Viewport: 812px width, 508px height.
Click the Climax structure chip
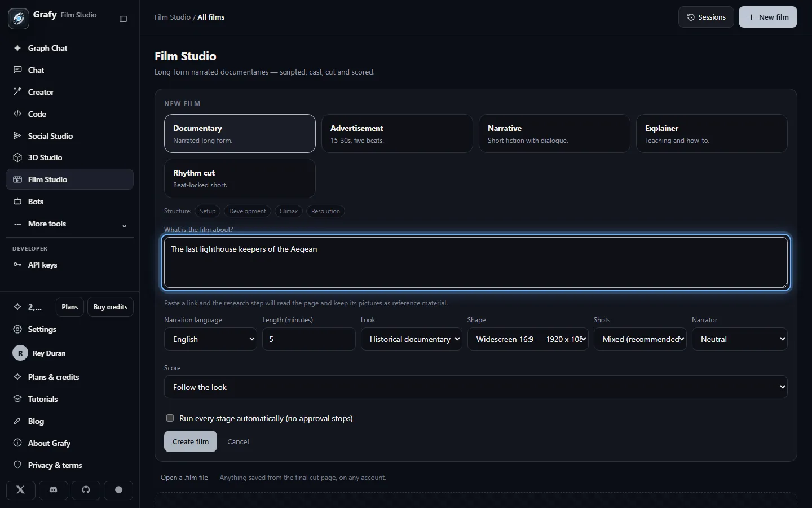click(288, 211)
